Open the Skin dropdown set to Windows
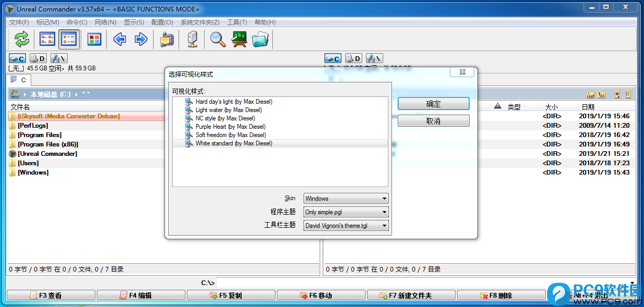This screenshot has height=307, width=644. coord(346,199)
